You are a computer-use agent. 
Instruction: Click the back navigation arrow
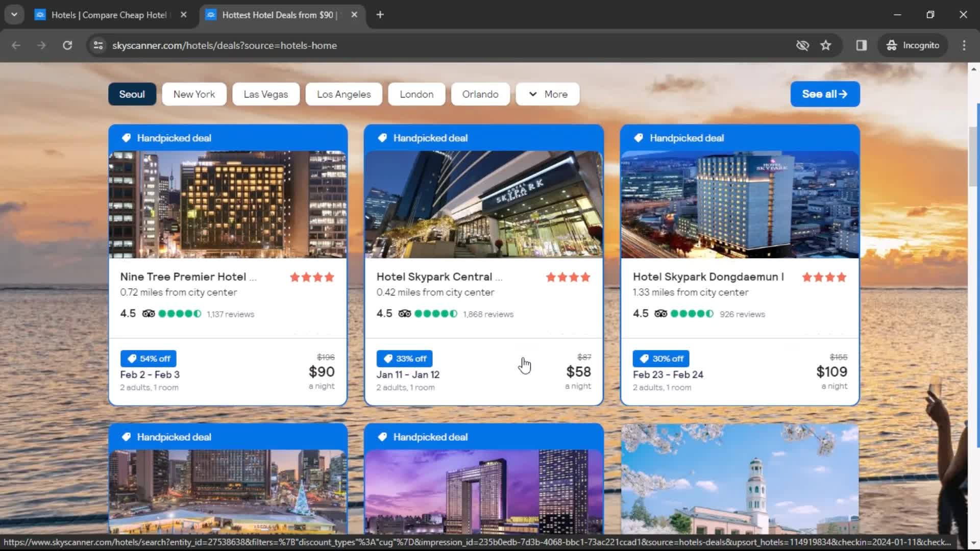click(16, 45)
